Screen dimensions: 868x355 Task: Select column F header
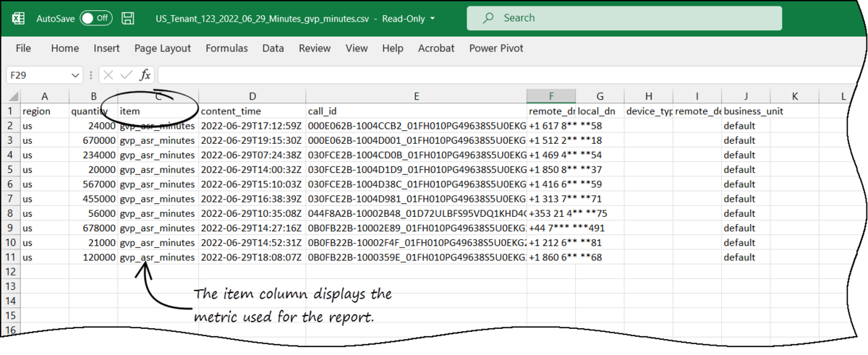(x=552, y=97)
